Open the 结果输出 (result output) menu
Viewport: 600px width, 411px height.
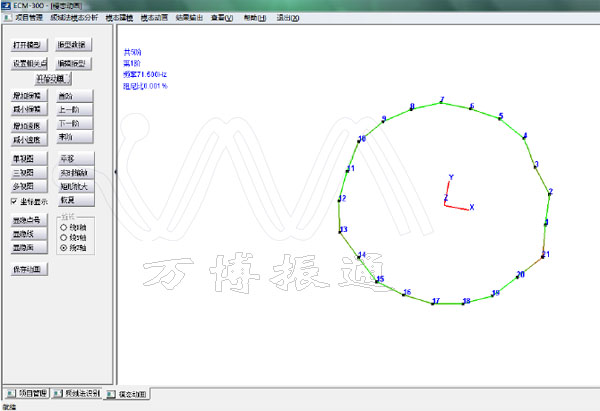tap(188, 18)
